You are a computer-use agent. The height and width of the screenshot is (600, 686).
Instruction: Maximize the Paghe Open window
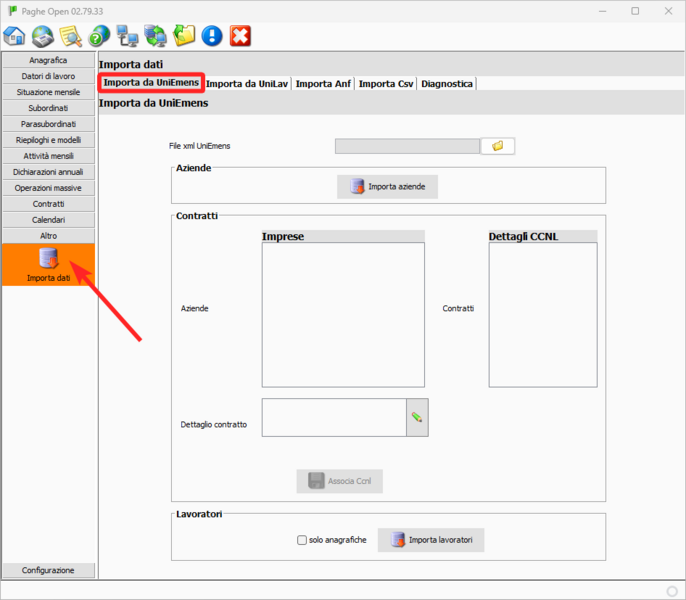click(x=635, y=11)
